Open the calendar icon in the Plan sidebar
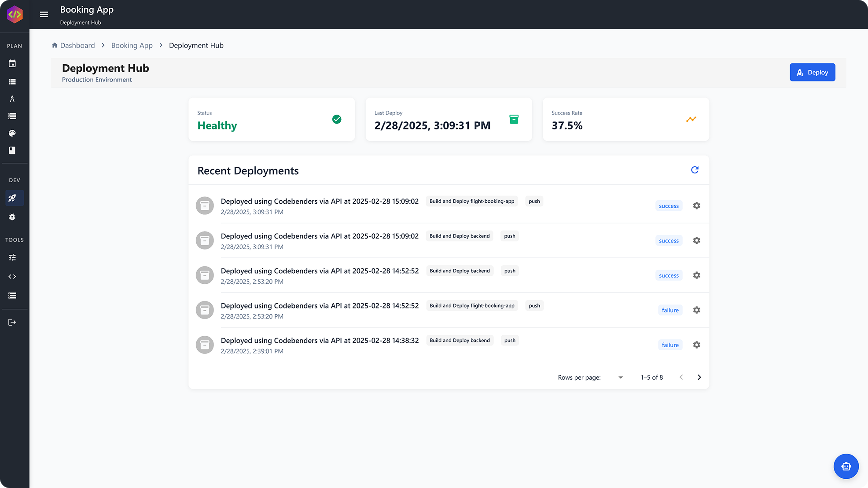The height and width of the screenshot is (488, 868). (x=12, y=64)
